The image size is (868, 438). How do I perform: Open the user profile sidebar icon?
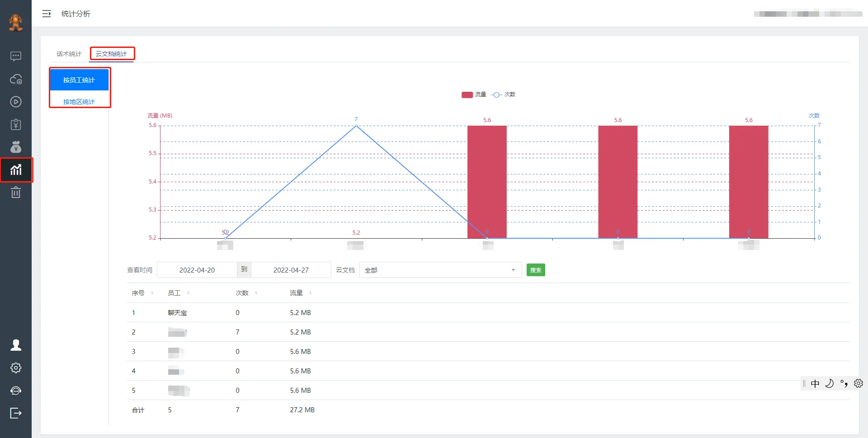(x=16, y=345)
